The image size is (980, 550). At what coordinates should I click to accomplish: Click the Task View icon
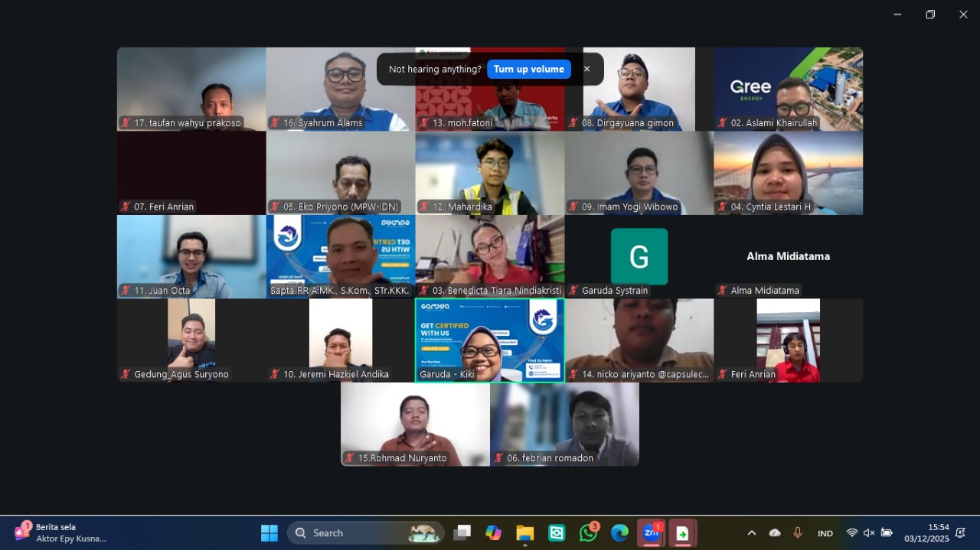pos(462,533)
